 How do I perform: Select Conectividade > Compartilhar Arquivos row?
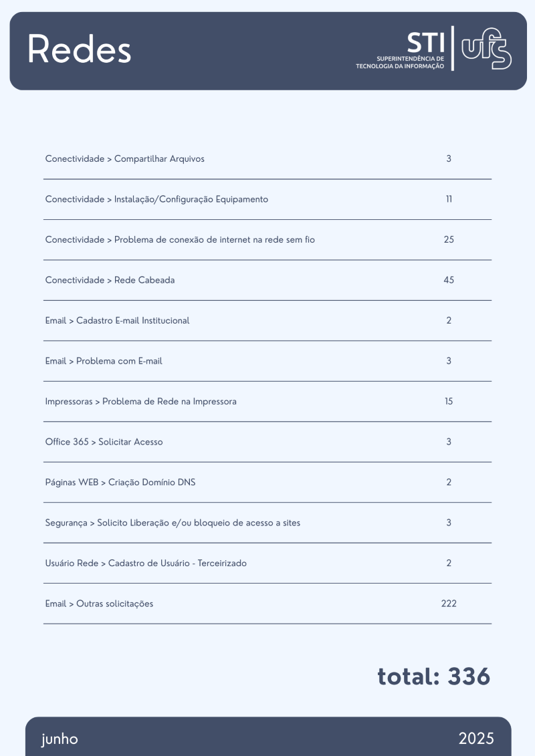125,159
